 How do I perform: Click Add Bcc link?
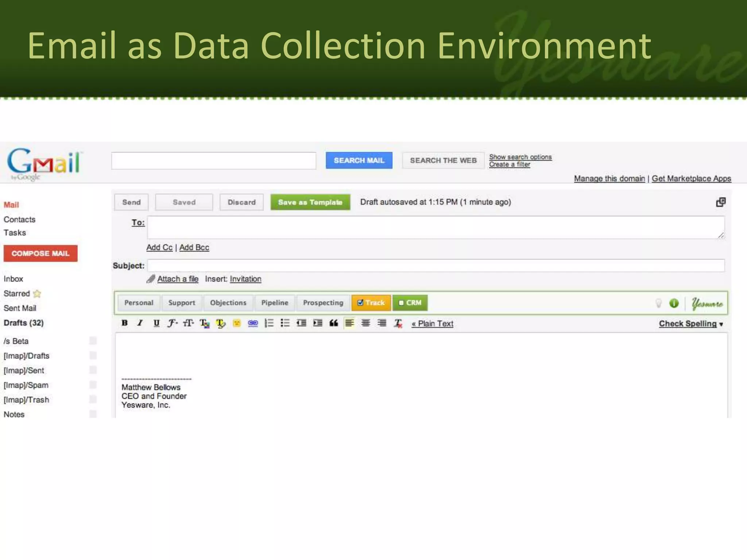coord(194,248)
